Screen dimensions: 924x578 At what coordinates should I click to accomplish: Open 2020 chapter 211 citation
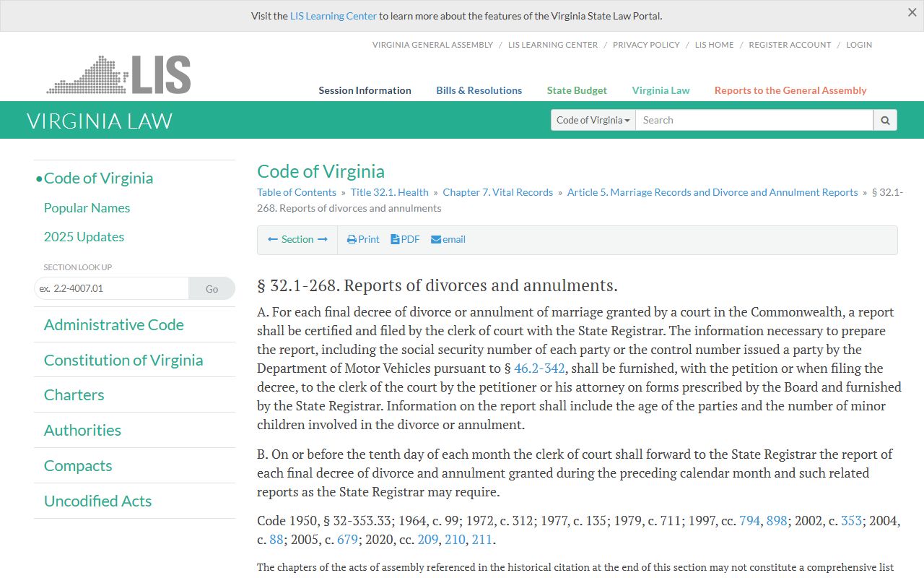(x=481, y=539)
